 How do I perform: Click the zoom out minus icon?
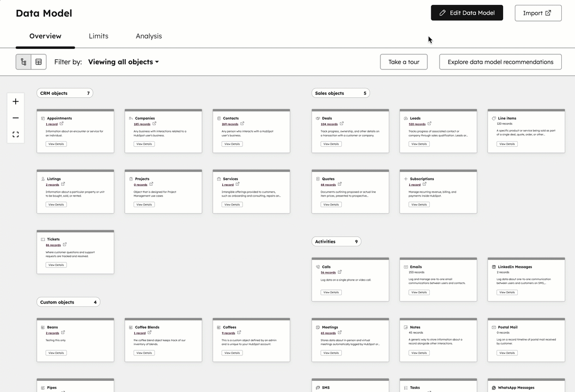click(15, 117)
